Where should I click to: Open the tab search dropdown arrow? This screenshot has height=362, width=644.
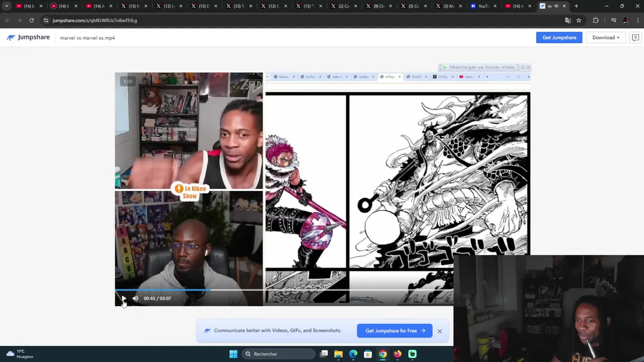[7, 6]
